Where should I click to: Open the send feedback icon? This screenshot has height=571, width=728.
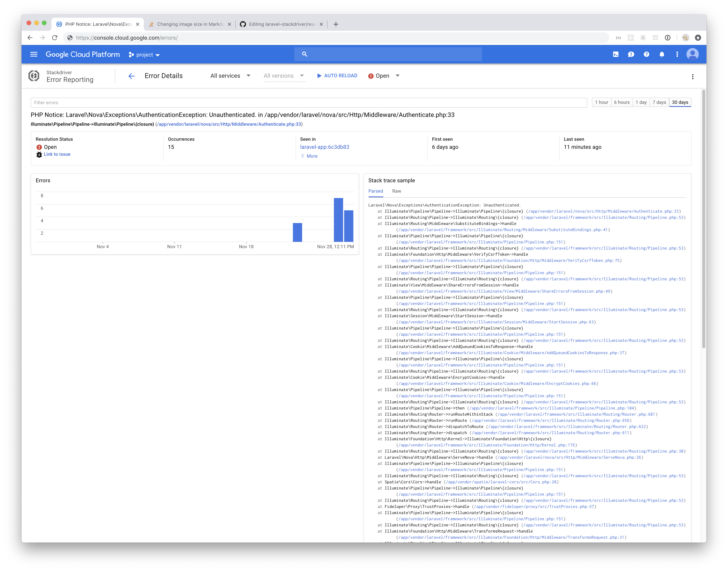(631, 54)
